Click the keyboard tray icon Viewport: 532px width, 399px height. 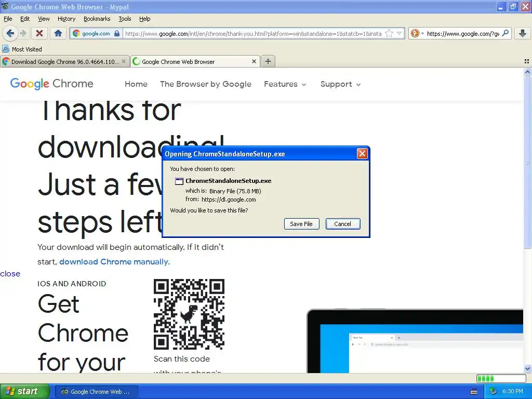coord(474,392)
